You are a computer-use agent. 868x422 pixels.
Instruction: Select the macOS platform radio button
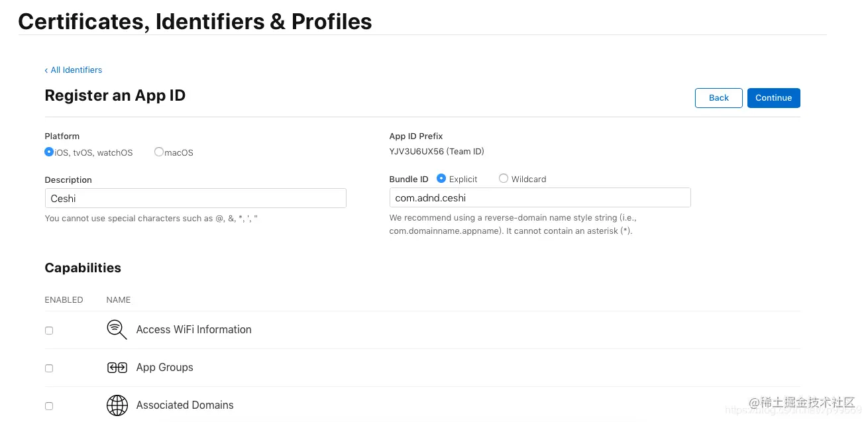click(159, 152)
